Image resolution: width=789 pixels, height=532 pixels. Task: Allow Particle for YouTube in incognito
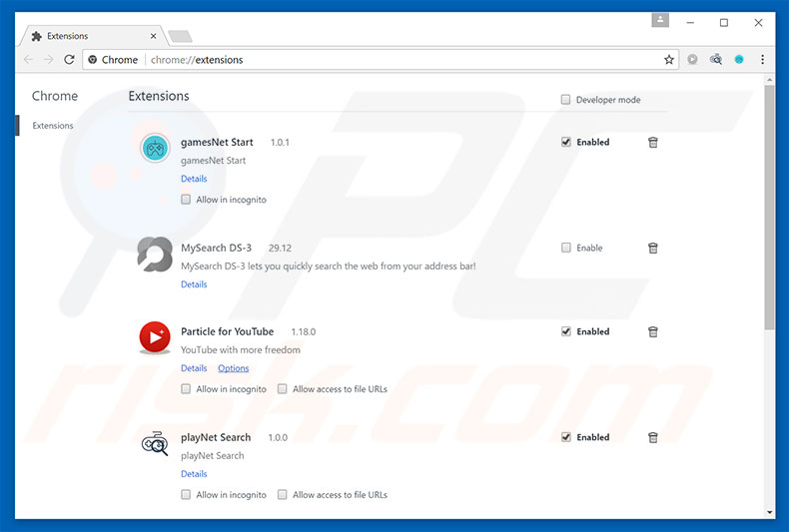click(186, 389)
